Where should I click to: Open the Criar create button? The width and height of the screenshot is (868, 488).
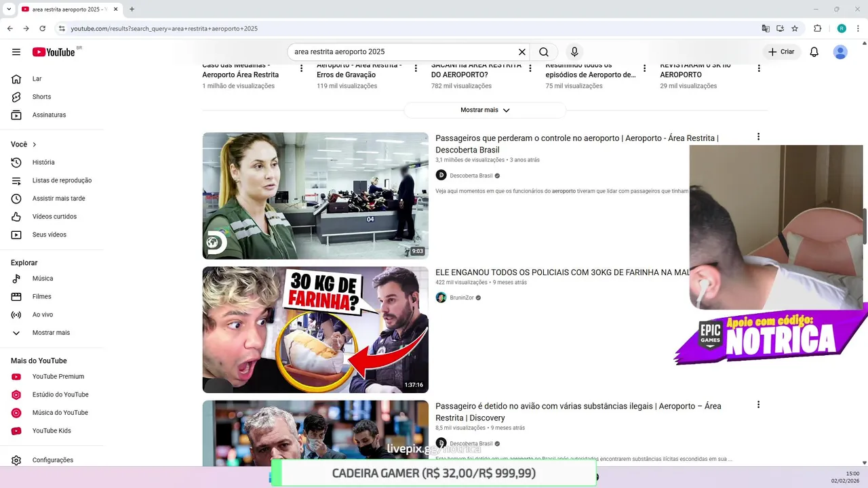[781, 52]
